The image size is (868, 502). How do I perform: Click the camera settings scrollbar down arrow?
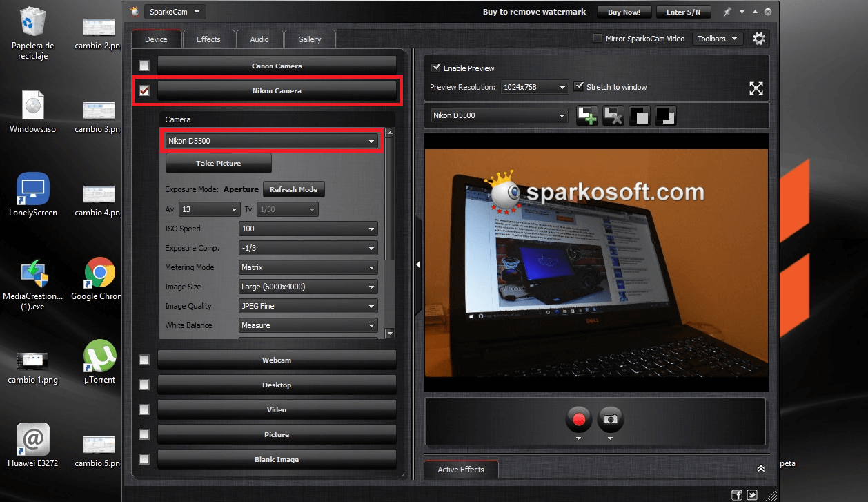[390, 333]
